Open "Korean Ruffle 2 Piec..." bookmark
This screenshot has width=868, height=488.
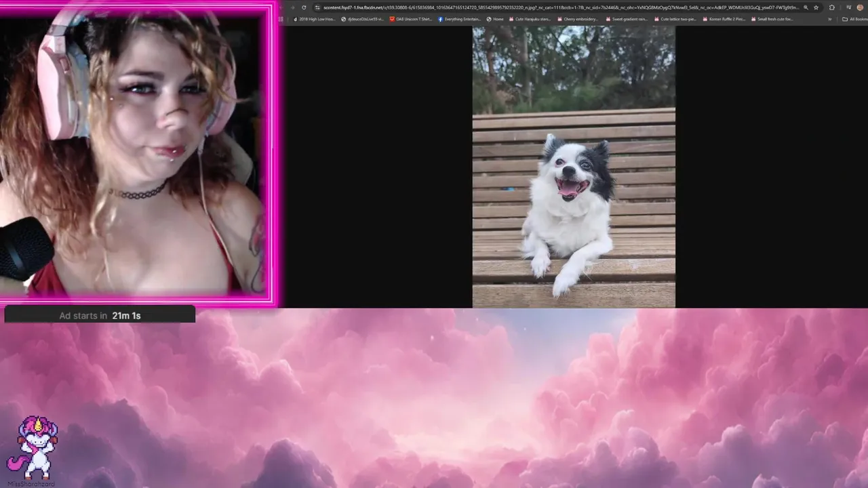(x=723, y=19)
